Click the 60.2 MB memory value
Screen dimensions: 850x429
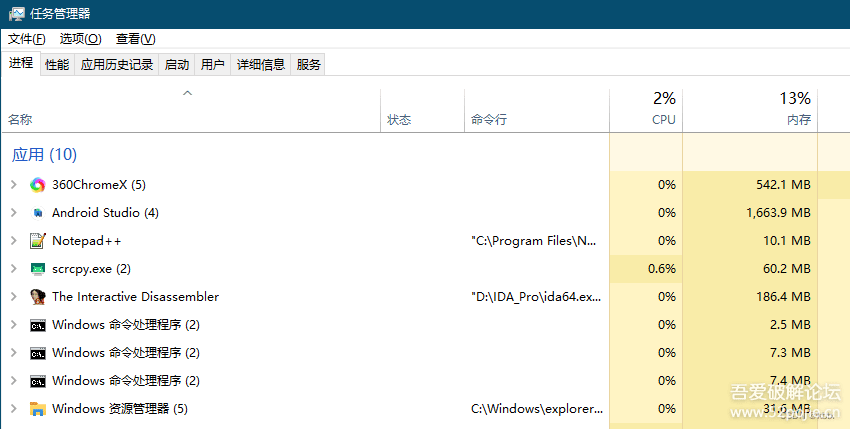[x=787, y=269]
